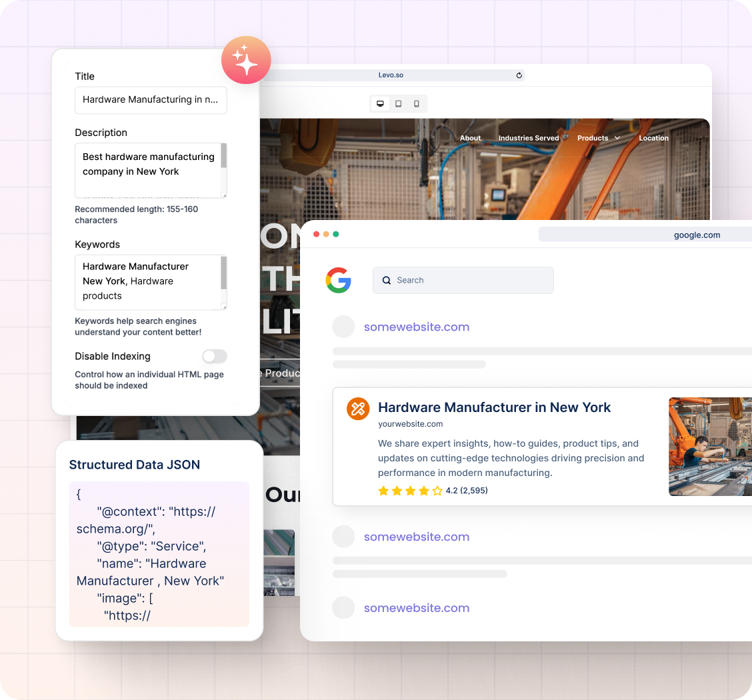The height and width of the screenshot is (700, 752).
Task: Expand the Products dropdown chevron
Action: (x=617, y=138)
